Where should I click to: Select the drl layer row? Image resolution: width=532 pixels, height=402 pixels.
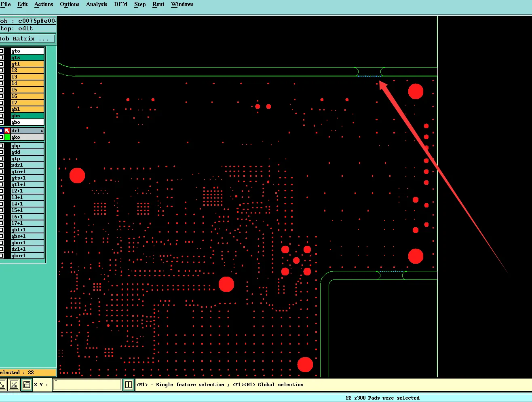pos(27,131)
